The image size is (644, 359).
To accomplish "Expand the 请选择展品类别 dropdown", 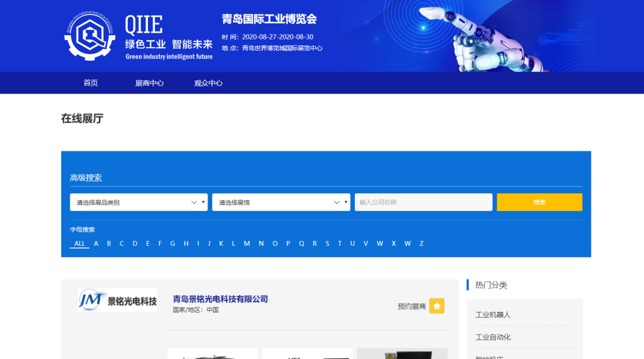I will [x=138, y=202].
